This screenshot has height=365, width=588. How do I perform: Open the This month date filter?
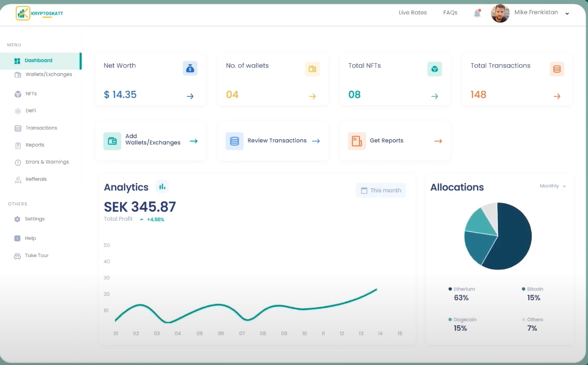coord(380,190)
